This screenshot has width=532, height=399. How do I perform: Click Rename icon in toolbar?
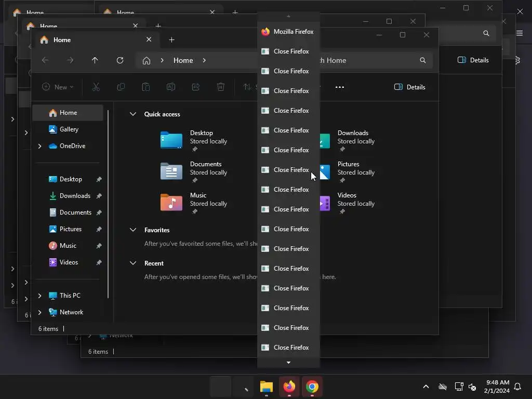[170, 87]
